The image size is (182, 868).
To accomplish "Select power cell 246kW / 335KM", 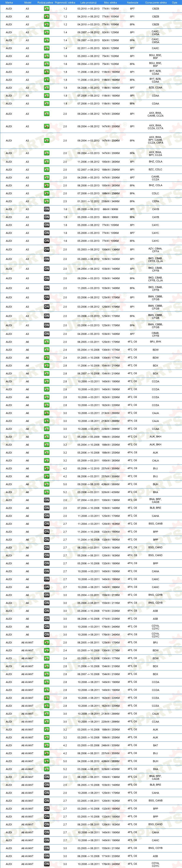I will pos(111,745).
